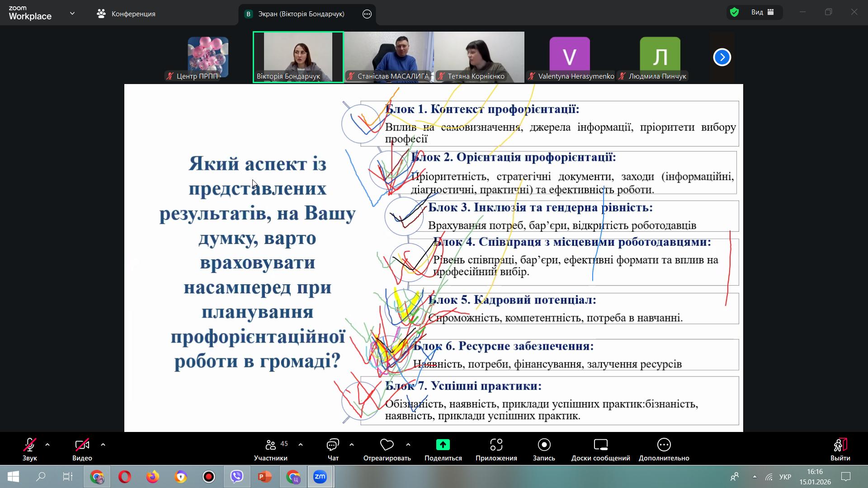Click the green encryption shield icon
868x488 pixels.
tap(735, 12)
